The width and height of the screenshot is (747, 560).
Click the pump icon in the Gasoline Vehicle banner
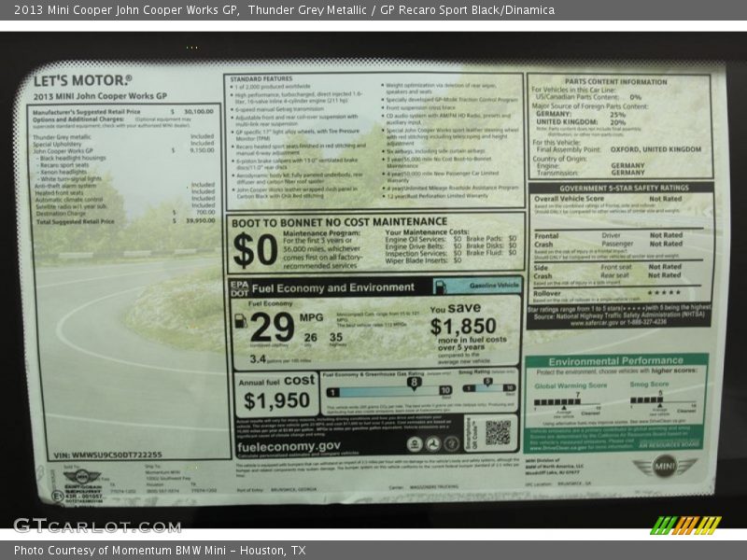[440, 287]
